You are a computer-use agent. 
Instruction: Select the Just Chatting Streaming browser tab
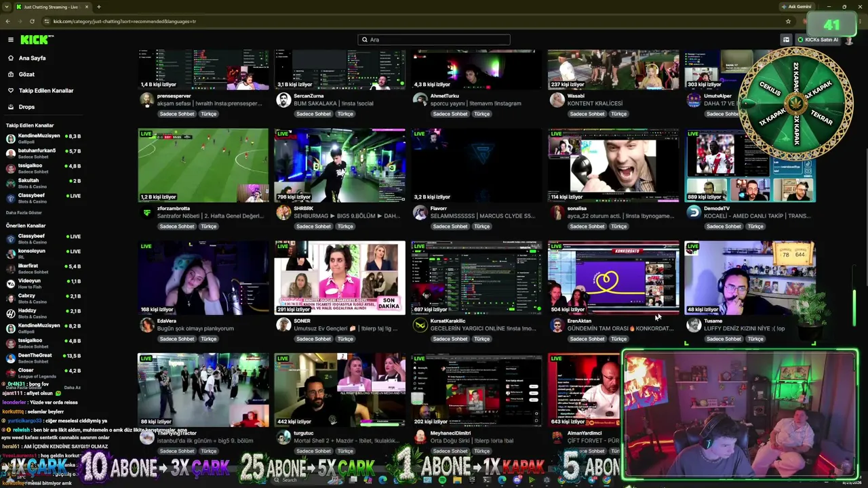coord(53,7)
